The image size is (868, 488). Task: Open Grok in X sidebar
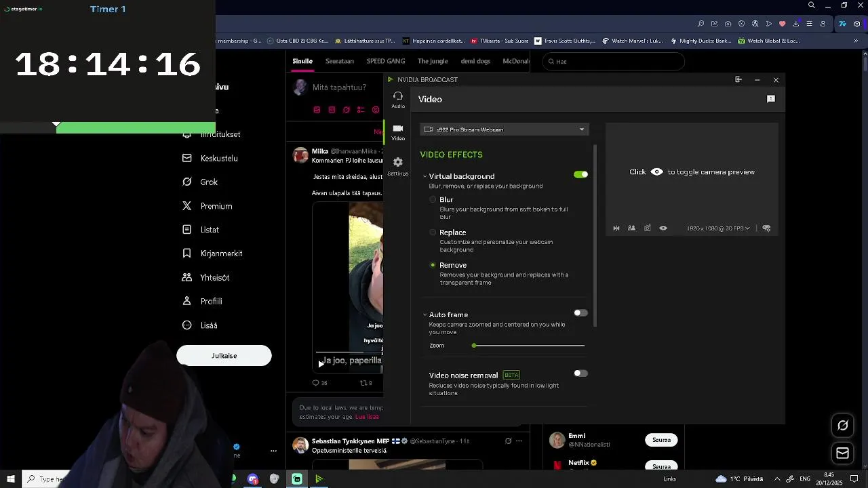click(200, 182)
